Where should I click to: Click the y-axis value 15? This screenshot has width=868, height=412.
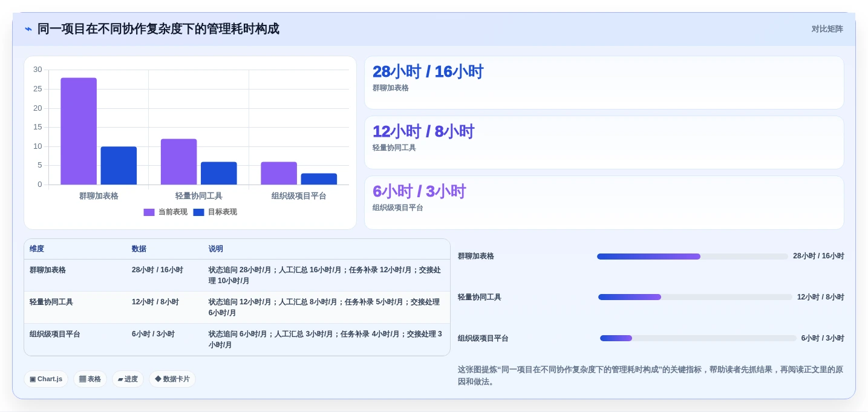pos(38,127)
